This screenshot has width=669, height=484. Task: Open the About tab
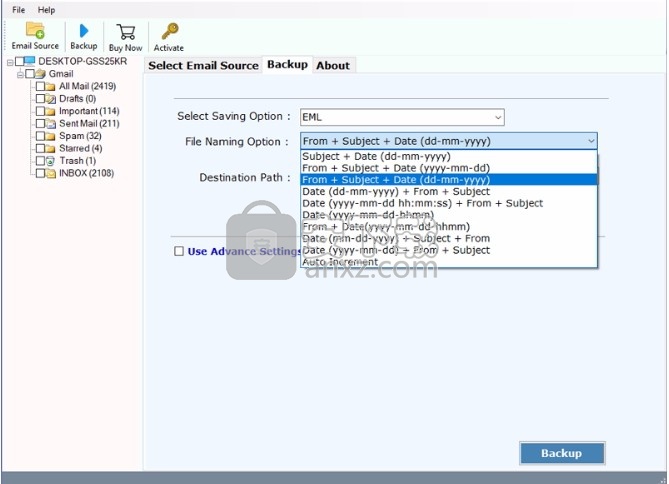[333, 65]
